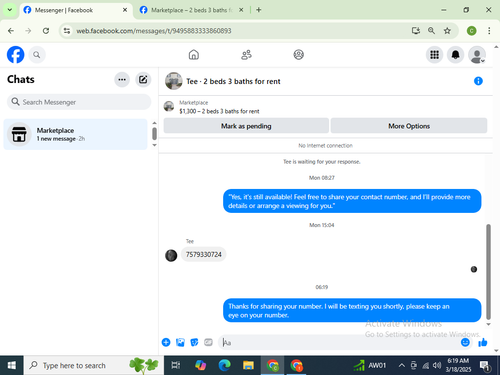Open the Groups icon in top nav
Image resolution: width=500 pixels, height=375 pixels.
[298, 55]
